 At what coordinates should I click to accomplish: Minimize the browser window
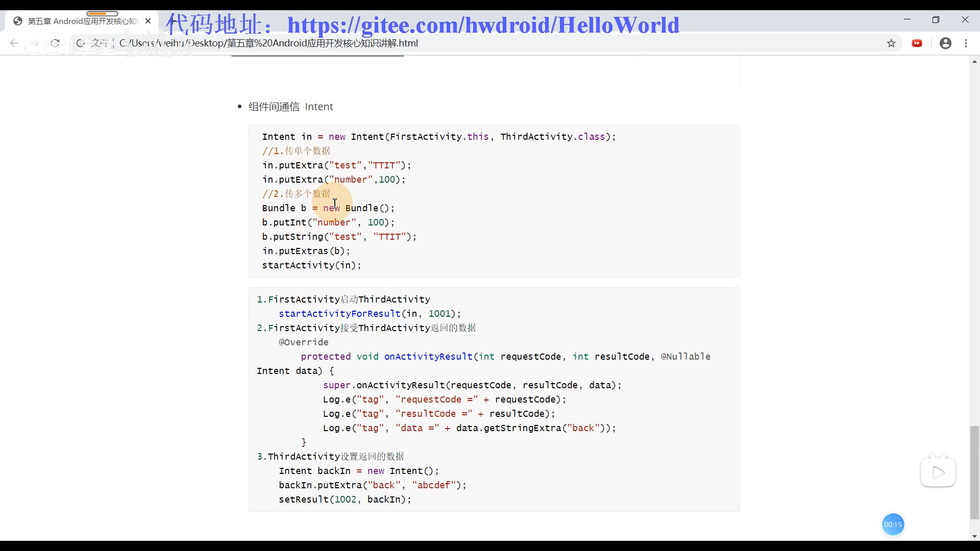(907, 19)
